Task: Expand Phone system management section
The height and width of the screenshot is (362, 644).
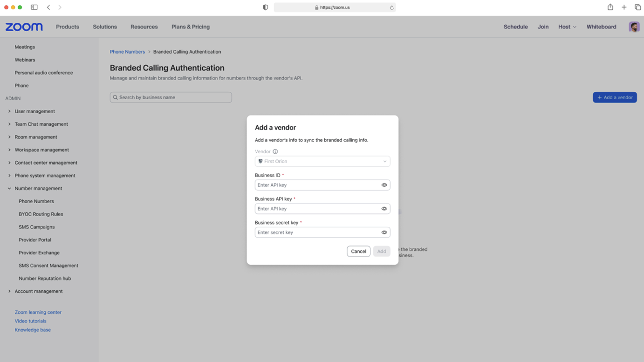Action: coord(9,176)
